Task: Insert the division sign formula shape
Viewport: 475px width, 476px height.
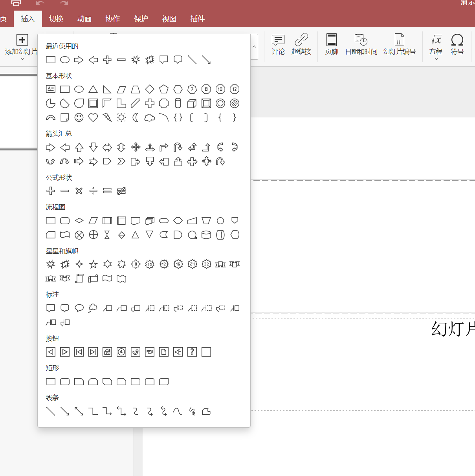Action: tap(93, 191)
